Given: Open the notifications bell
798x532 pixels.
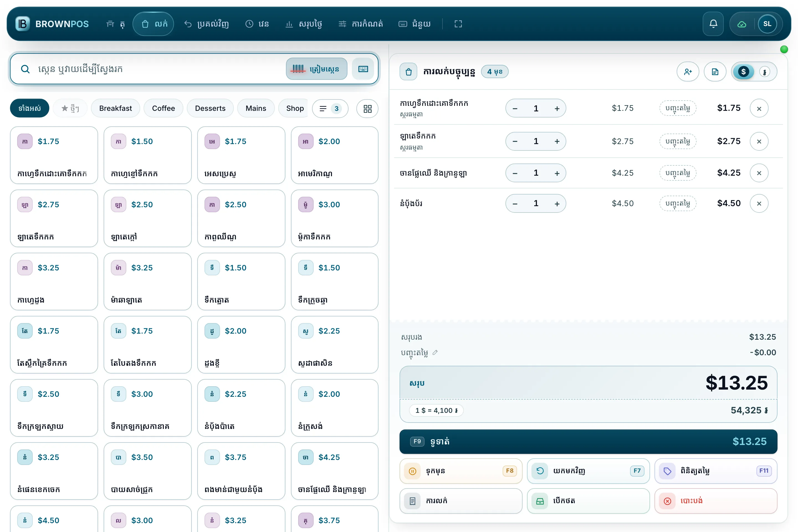Looking at the screenshot, I should (713, 24).
